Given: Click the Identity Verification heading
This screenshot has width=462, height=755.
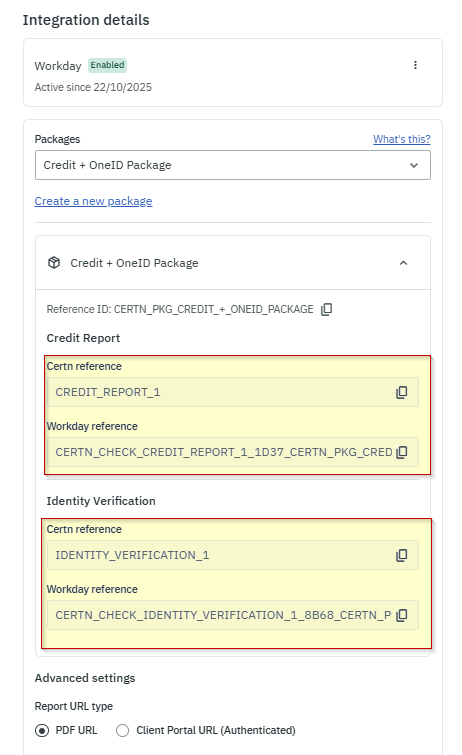Looking at the screenshot, I should point(101,501).
